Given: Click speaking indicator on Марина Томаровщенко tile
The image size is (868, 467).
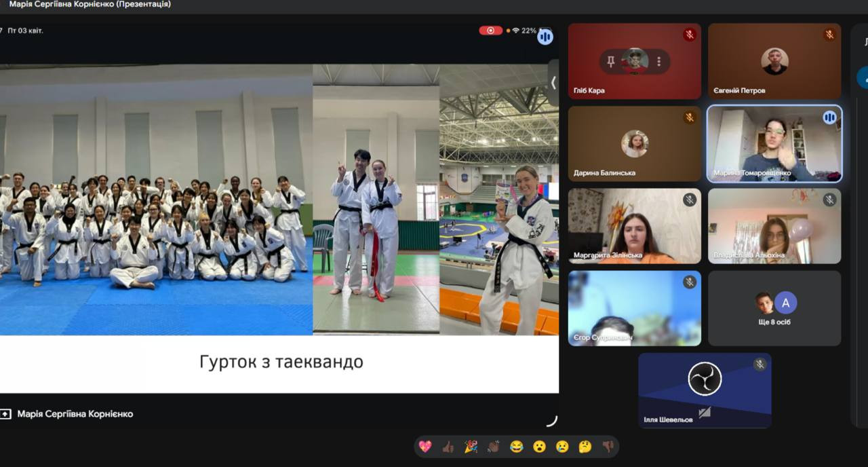Looking at the screenshot, I should pos(829,117).
